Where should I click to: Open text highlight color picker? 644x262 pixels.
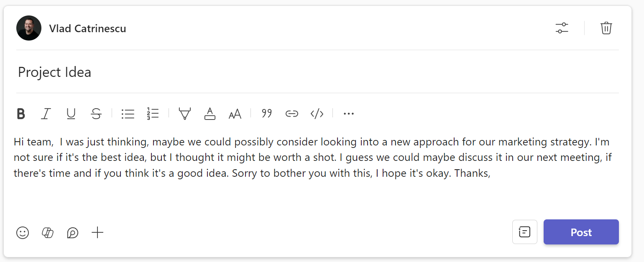click(x=184, y=114)
